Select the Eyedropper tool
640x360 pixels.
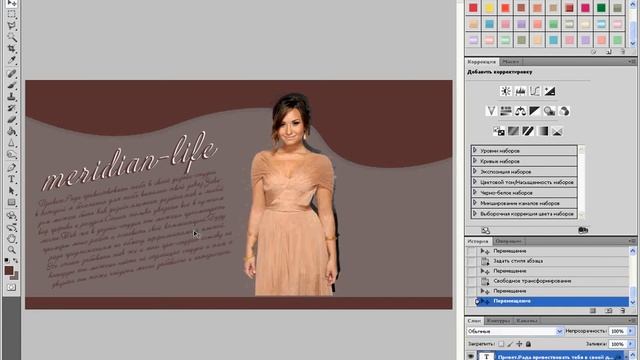tap(11, 60)
